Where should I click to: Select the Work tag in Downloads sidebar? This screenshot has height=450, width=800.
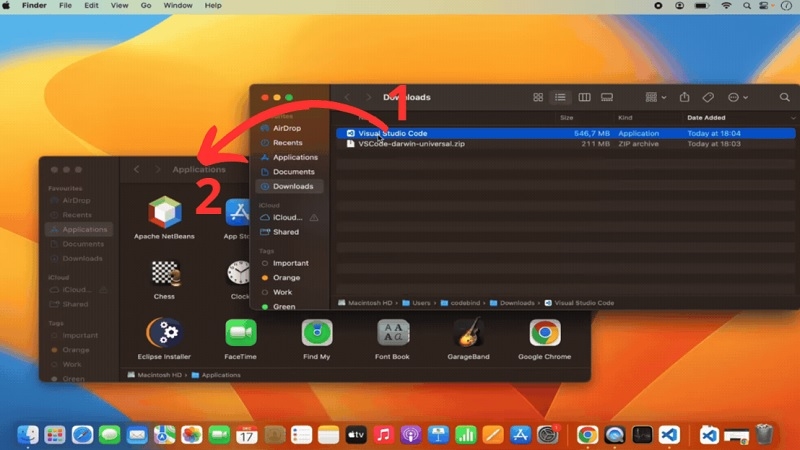pos(282,292)
